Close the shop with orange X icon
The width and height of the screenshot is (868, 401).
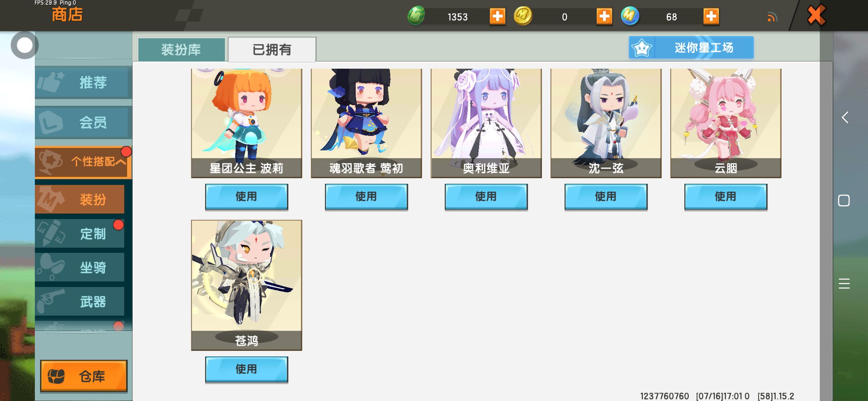point(816,15)
